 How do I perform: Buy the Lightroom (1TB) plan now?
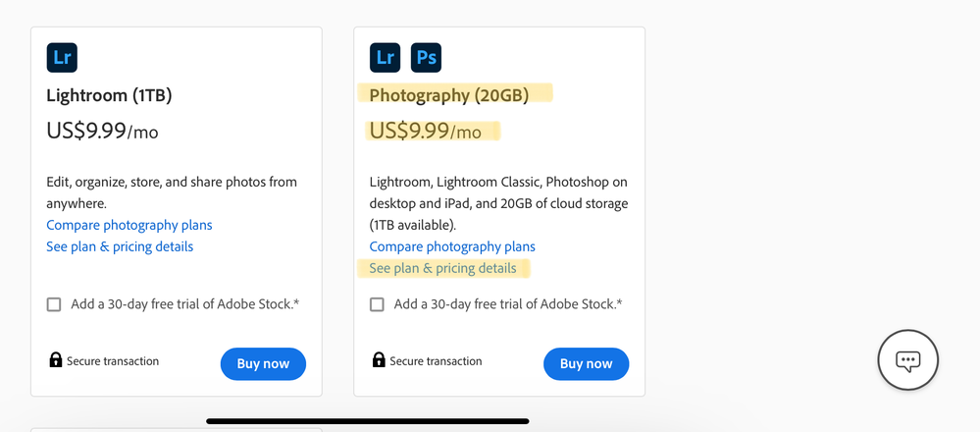click(x=263, y=363)
